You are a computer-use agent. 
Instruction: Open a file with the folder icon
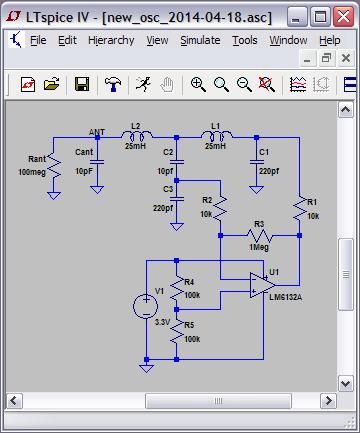pyautogui.click(x=52, y=84)
